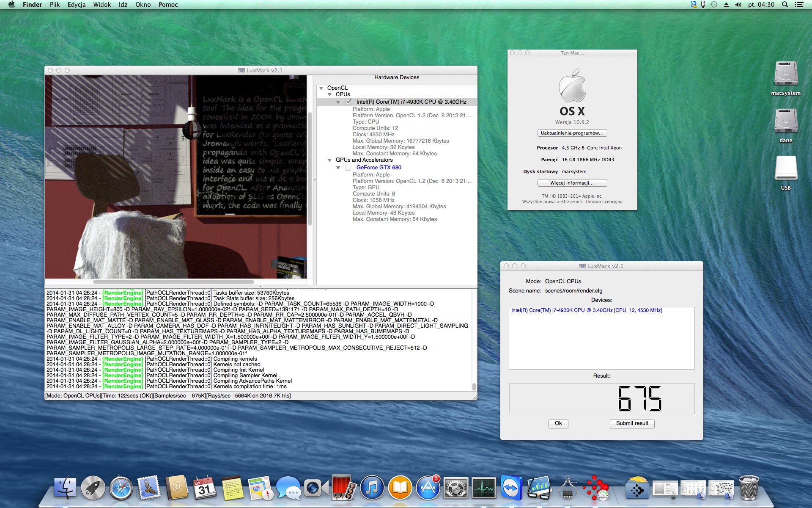Open Calendar showing 31 in Dock
812x508 pixels.
click(x=205, y=488)
